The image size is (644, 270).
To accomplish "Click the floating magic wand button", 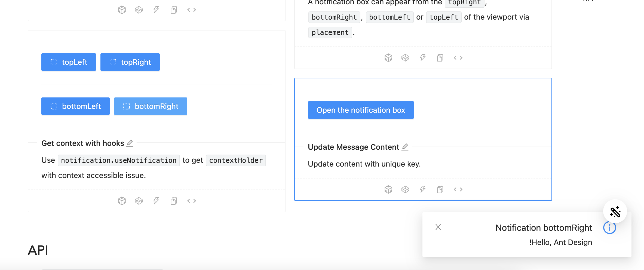I will click(615, 211).
